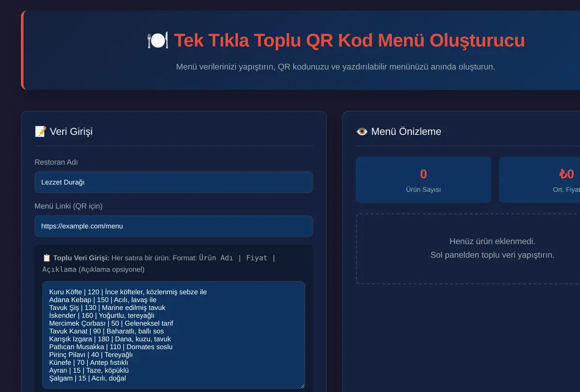Image resolution: width=580 pixels, height=392 pixels.
Task: Click the 'Patlıcan Musakka | 110' line
Action: (x=111, y=347)
